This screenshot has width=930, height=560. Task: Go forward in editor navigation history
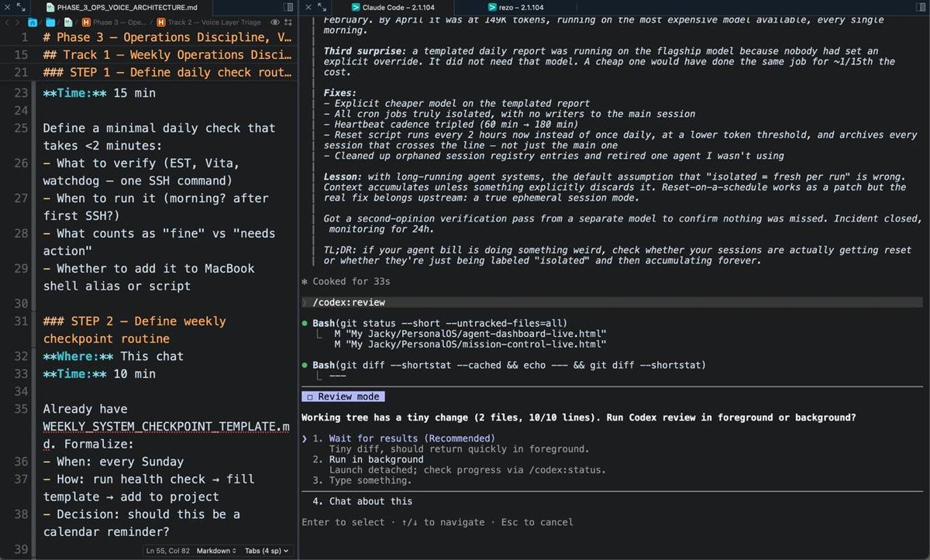[18, 22]
